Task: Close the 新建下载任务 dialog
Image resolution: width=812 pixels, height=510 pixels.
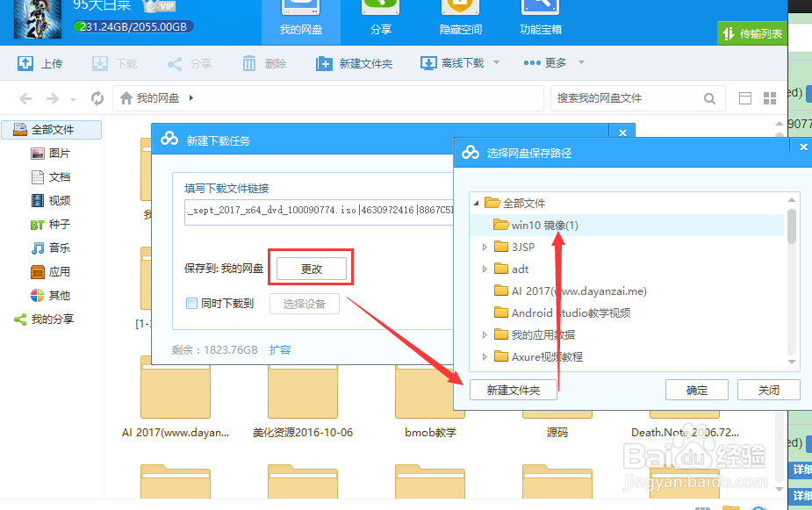Action: 622,133
